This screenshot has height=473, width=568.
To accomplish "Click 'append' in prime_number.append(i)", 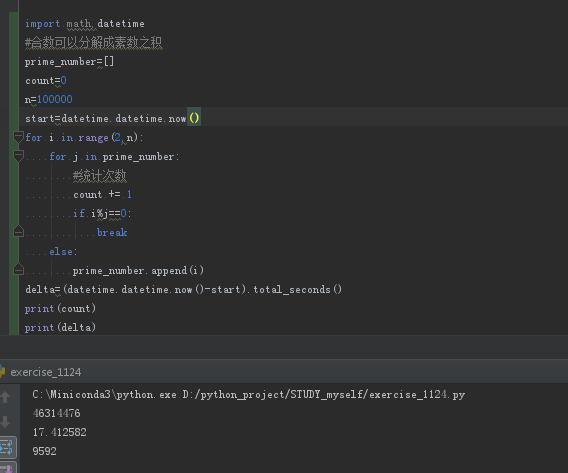I will click(x=169, y=271).
